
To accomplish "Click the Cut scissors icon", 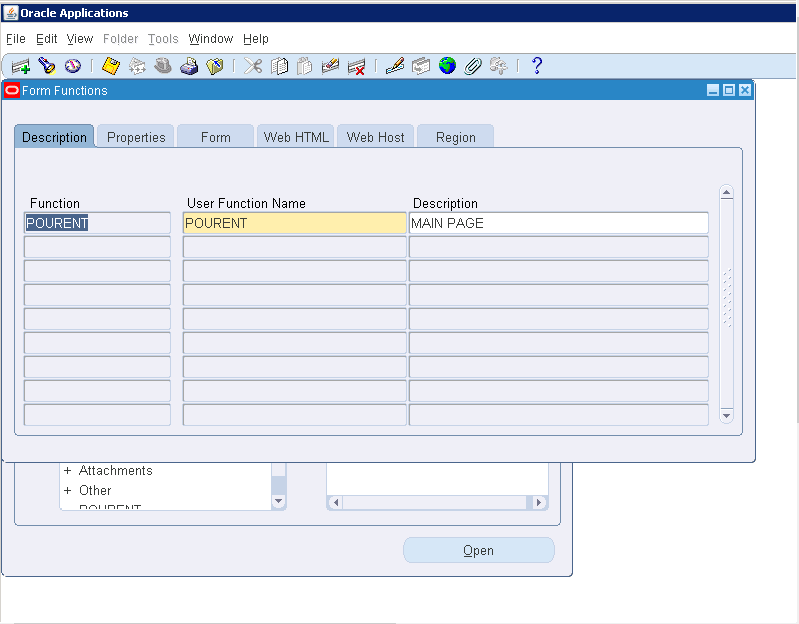I will [x=253, y=66].
